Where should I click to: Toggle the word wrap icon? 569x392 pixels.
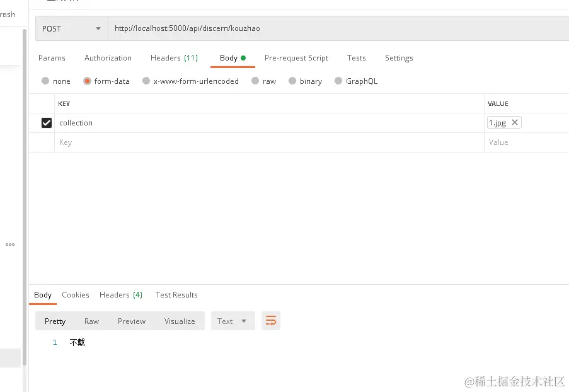click(x=271, y=321)
